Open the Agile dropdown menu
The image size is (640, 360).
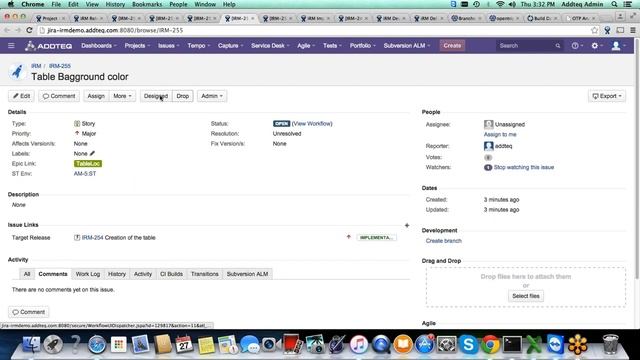(306, 46)
